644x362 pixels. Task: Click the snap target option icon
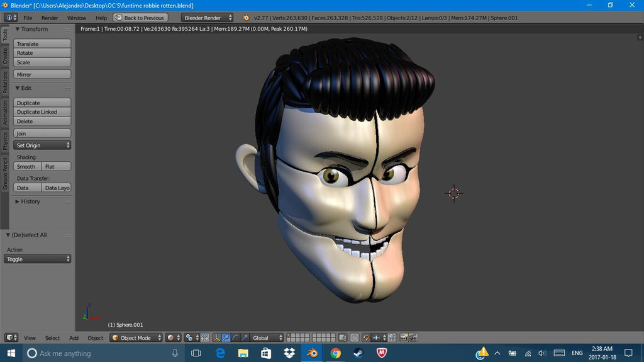tap(392, 337)
